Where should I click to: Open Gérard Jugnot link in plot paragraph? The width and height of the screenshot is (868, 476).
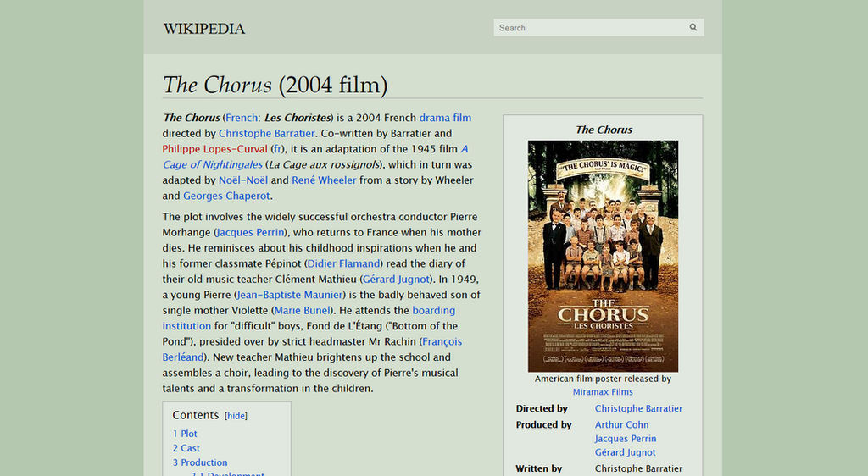click(x=396, y=280)
